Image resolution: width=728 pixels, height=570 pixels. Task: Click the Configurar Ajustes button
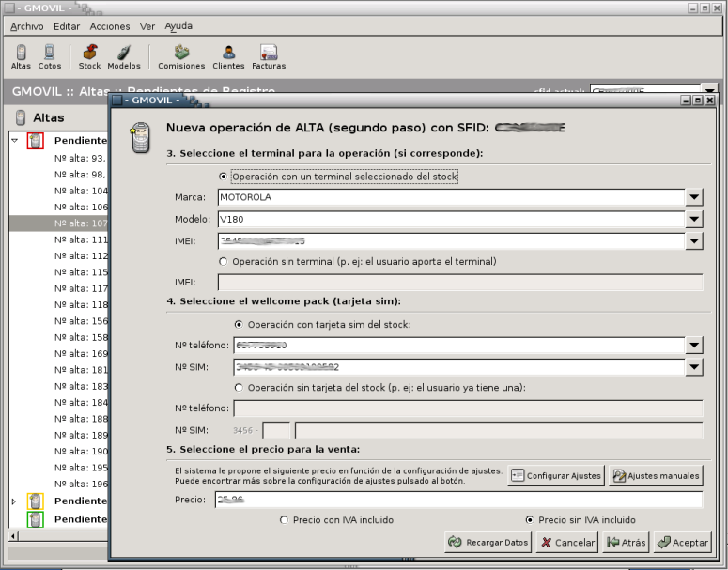click(x=556, y=476)
